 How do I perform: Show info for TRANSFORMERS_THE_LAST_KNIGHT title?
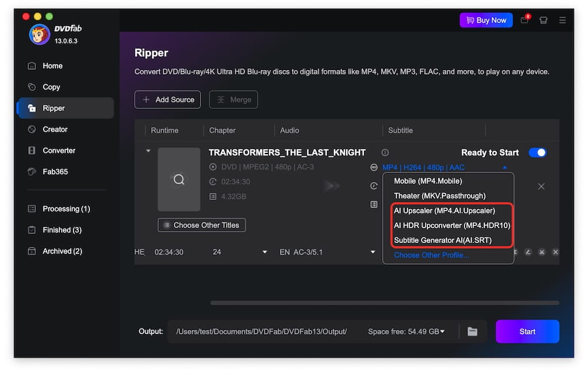[x=385, y=153]
